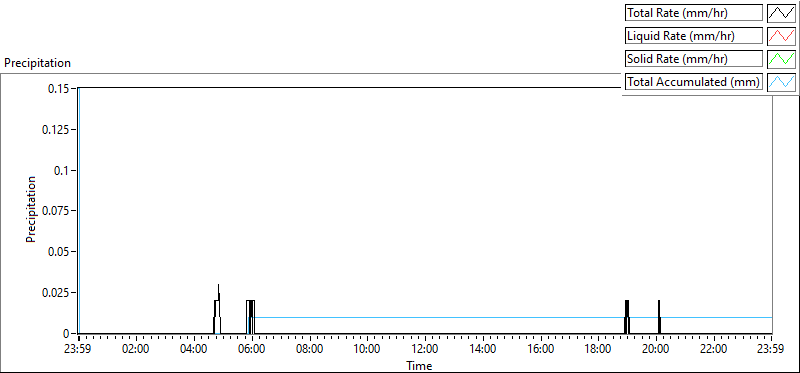Click the 0.025 y-axis tick value

(55, 292)
